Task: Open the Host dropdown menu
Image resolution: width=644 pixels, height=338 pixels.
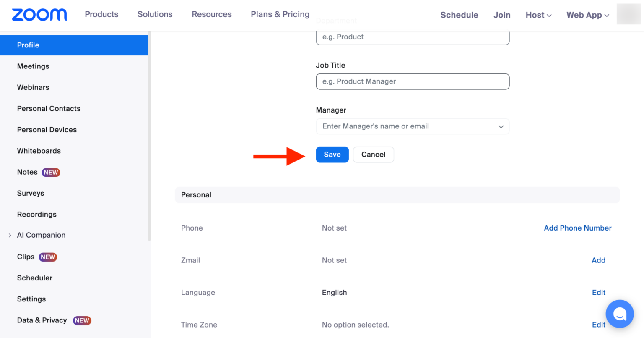Action: tap(538, 15)
